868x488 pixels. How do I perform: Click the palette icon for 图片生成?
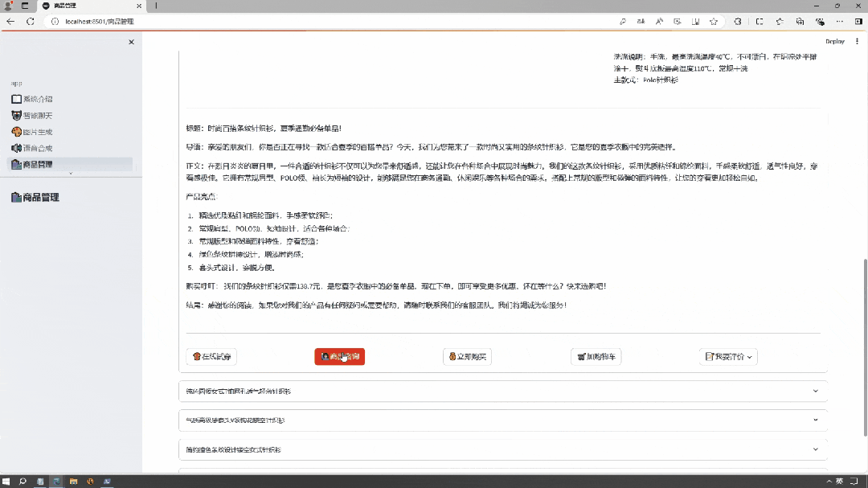point(16,132)
